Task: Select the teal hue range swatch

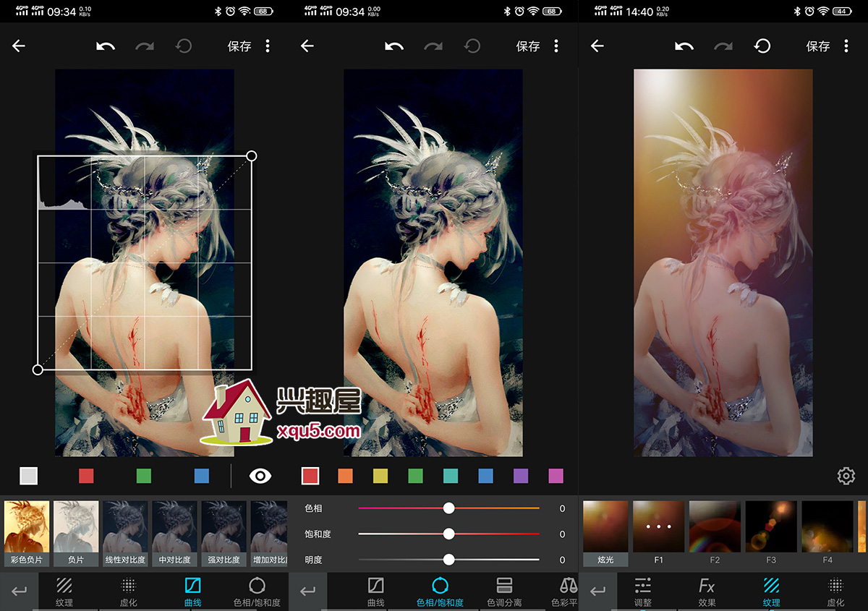Action: [x=451, y=475]
